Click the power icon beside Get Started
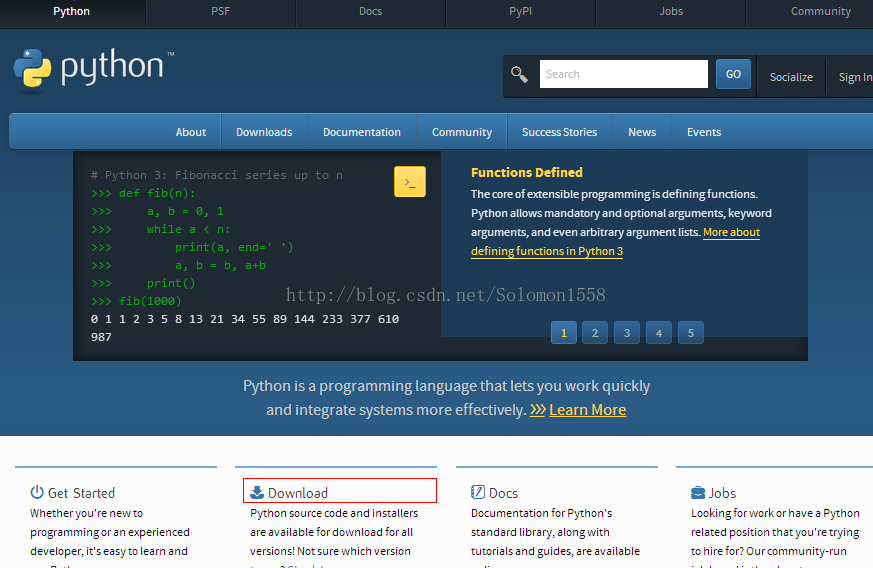This screenshot has width=873, height=568. [x=37, y=492]
